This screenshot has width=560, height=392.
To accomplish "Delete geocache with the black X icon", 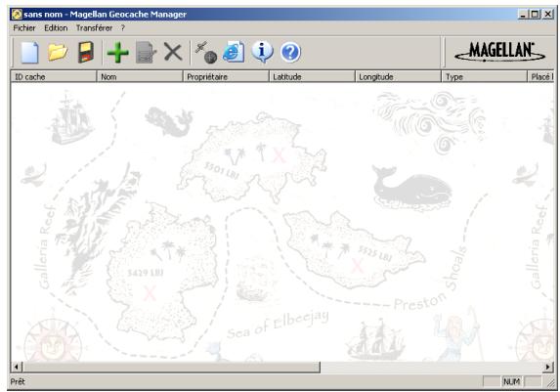I will pos(173,52).
